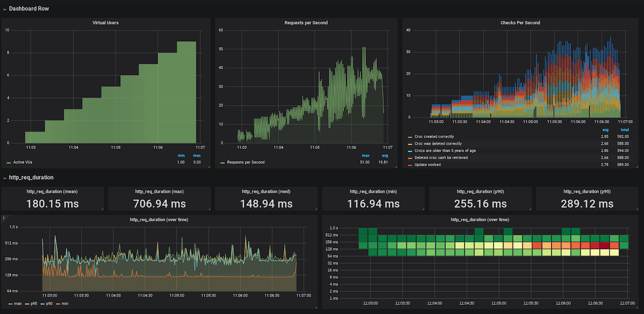Click the 148.94 ms median value
This screenshot has width=644, height=314.
[x=266, y=204]
